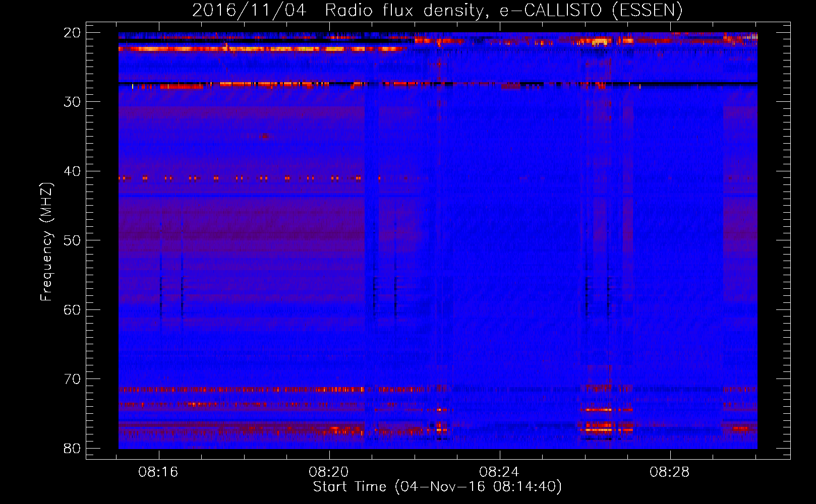Click the "Frequency (MHZ)" axis label
Viewport: 816px width, 504px height.
[46, 242]
